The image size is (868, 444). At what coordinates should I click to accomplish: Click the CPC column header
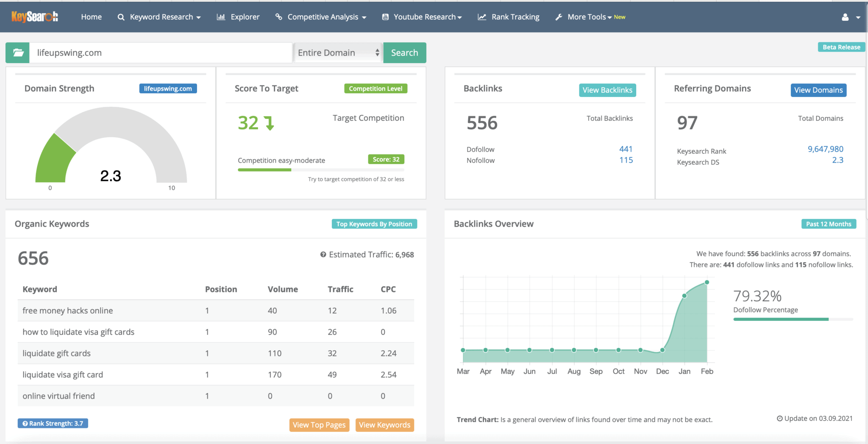pos(388,289)
